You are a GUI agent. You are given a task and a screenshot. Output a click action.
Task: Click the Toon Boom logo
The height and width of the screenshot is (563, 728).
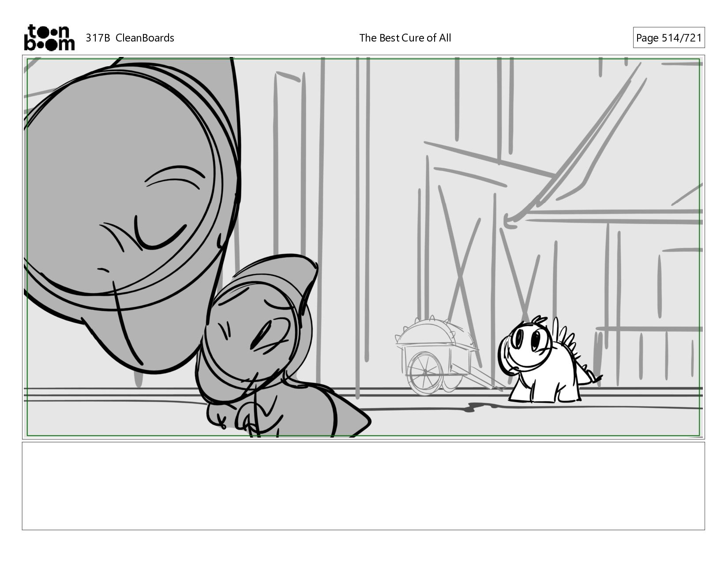49,38
